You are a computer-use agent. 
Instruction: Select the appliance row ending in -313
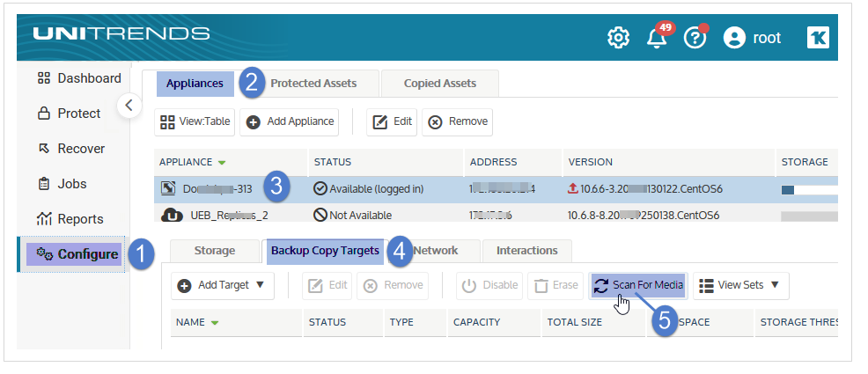point(496,189)
